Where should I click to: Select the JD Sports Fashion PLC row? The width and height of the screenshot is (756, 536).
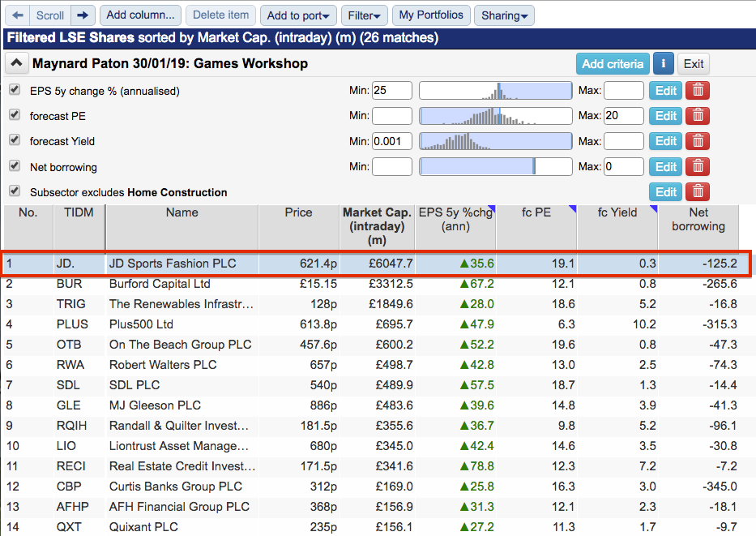click(x=376, y=264)
